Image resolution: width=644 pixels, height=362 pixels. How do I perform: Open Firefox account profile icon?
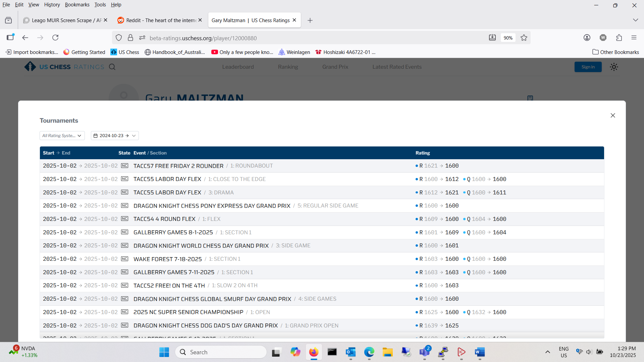(587, 38)
